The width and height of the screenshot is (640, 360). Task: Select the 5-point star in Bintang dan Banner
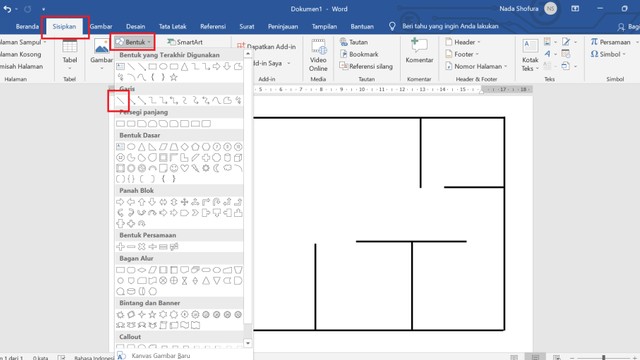(x=152, y=314)
